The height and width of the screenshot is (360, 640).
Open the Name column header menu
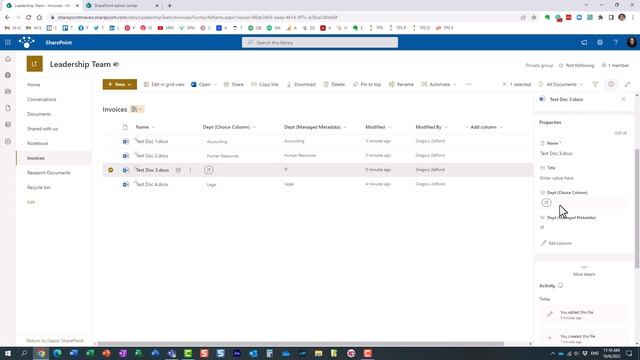pos(145,127)
